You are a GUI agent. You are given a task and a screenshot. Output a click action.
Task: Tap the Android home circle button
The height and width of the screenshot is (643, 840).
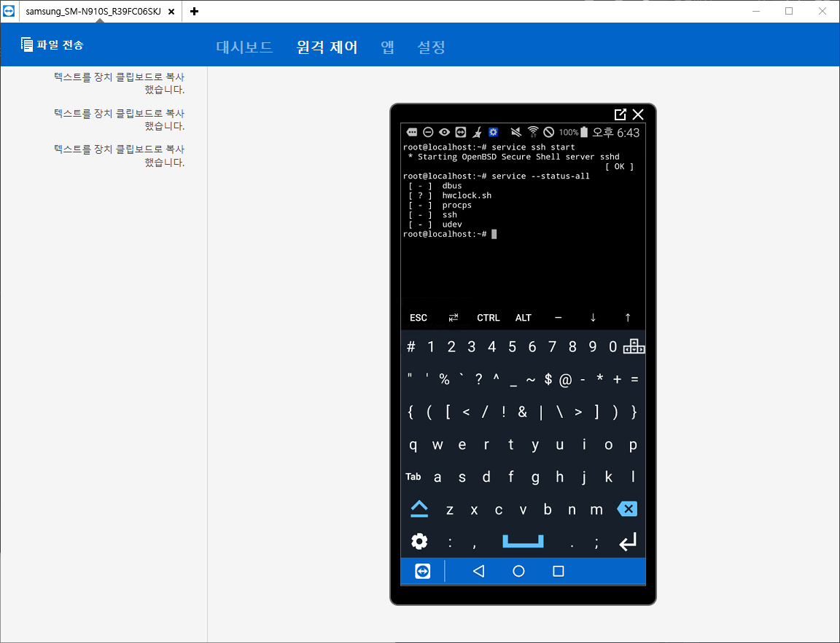(x=518, y=572)
